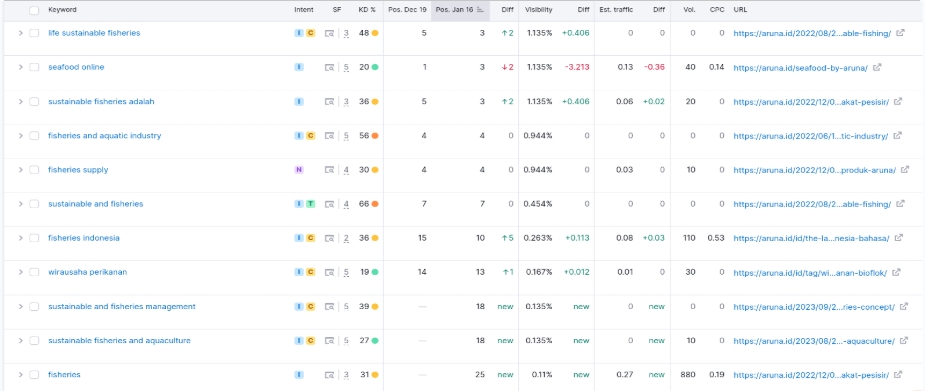The image size is (925, 391).
Task: Expand the sustainable and fisheries row
Action: pos(21,204)
